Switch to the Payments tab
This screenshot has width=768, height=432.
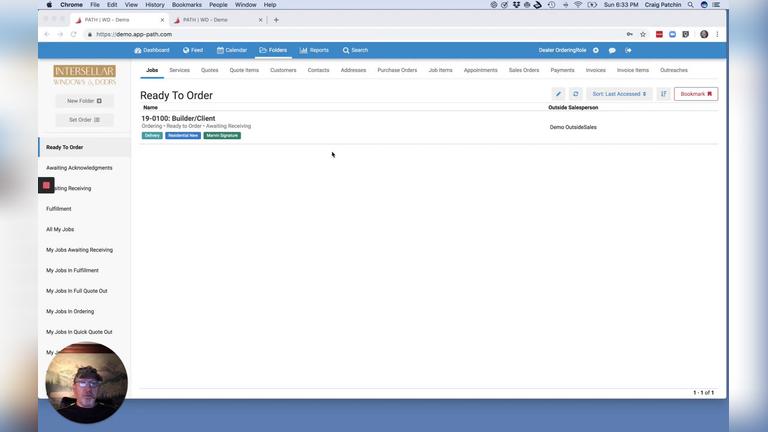562,70
